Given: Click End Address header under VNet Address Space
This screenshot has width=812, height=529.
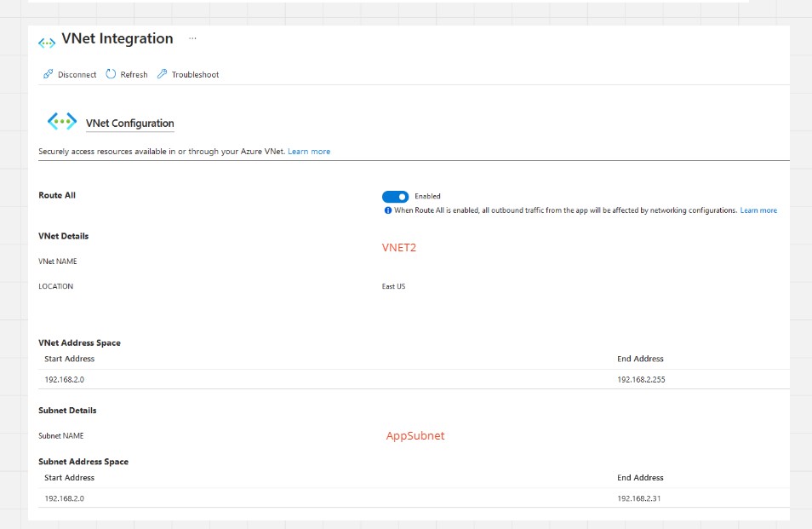Looking at the screenshot, I should 641,359.
